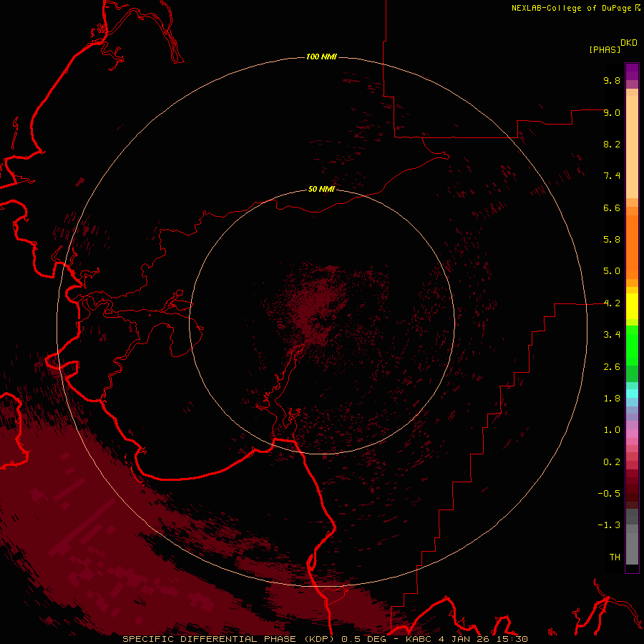644x644 pixels.
Task: Click the DKD unit label above legend
Action: tap(629, 43)
